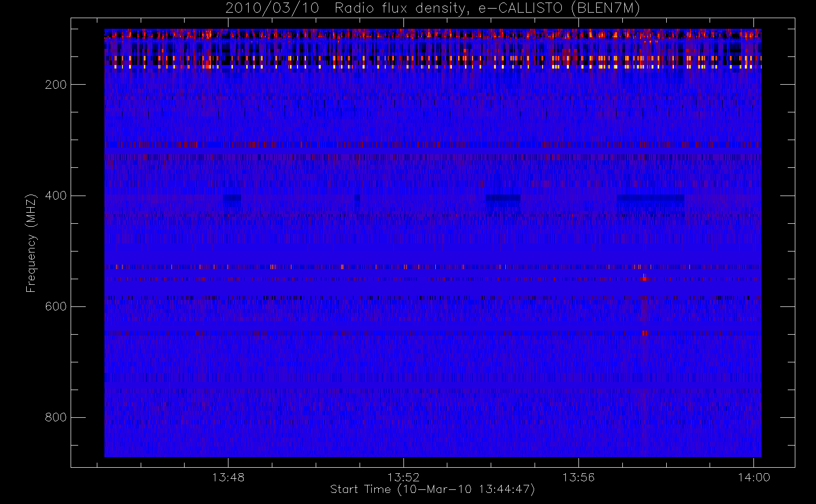Click the 14:00 time tick label
Screen dimensions: 816x504
(x=754, y=477)
